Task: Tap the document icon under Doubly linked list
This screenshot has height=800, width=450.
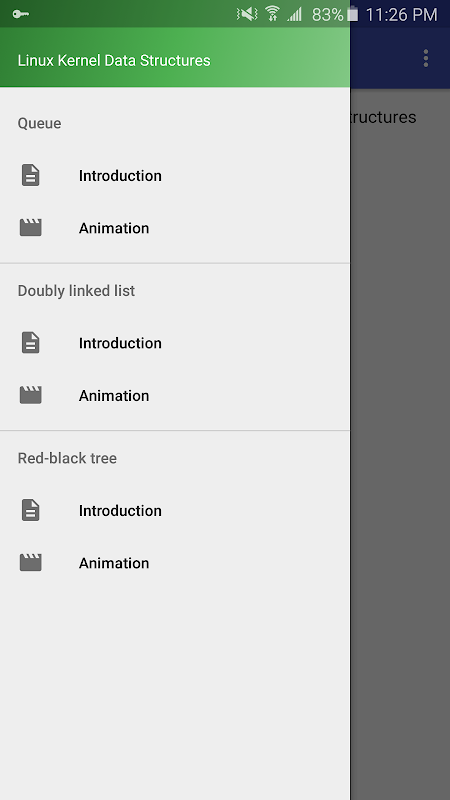Action: click(x=31, y=342)
